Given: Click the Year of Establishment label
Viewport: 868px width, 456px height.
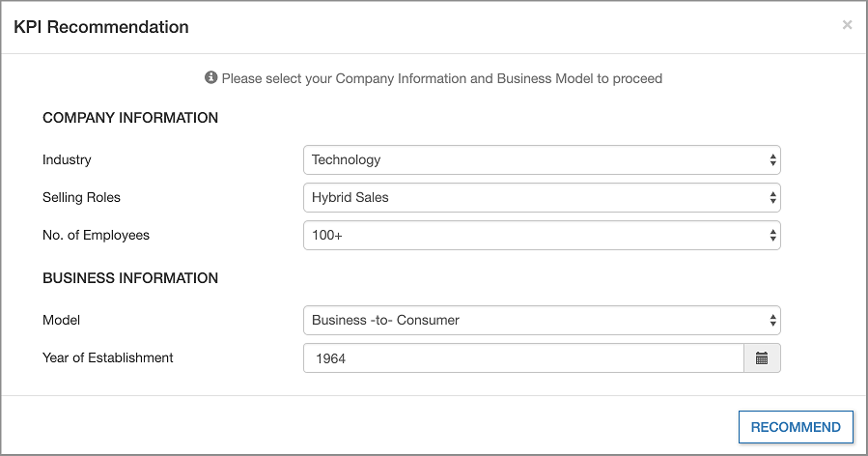Looking at the screenshot, I should pyautogui.click(x=107, y=357).
